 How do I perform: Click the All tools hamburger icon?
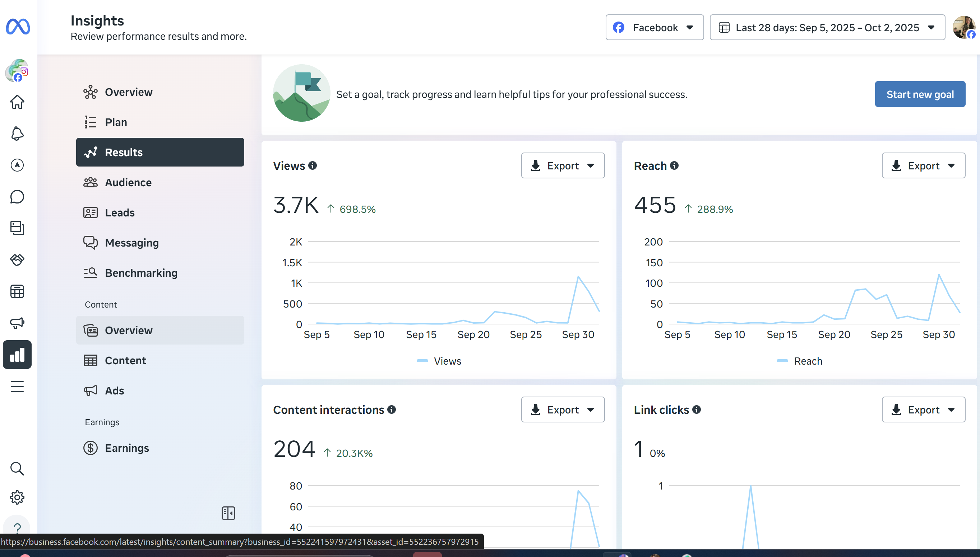pyautogui.click(x=17, y=387)
